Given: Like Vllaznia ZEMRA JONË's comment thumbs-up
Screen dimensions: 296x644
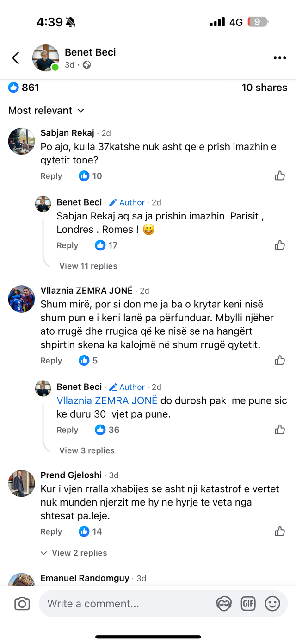Looking at the screenshot, I should [280, 360].
